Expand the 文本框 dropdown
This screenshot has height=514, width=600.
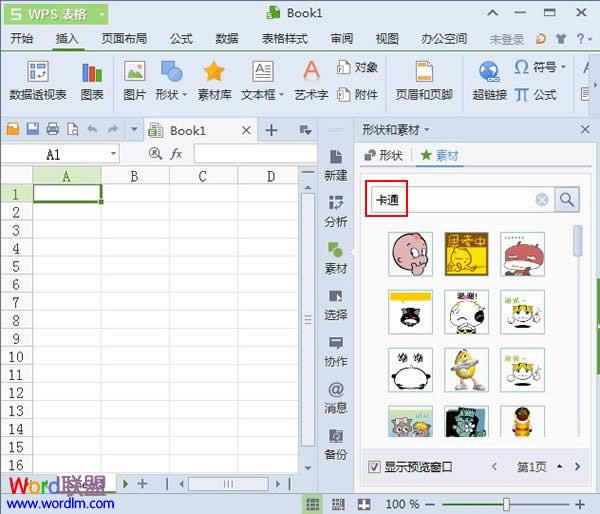point(279,95)
